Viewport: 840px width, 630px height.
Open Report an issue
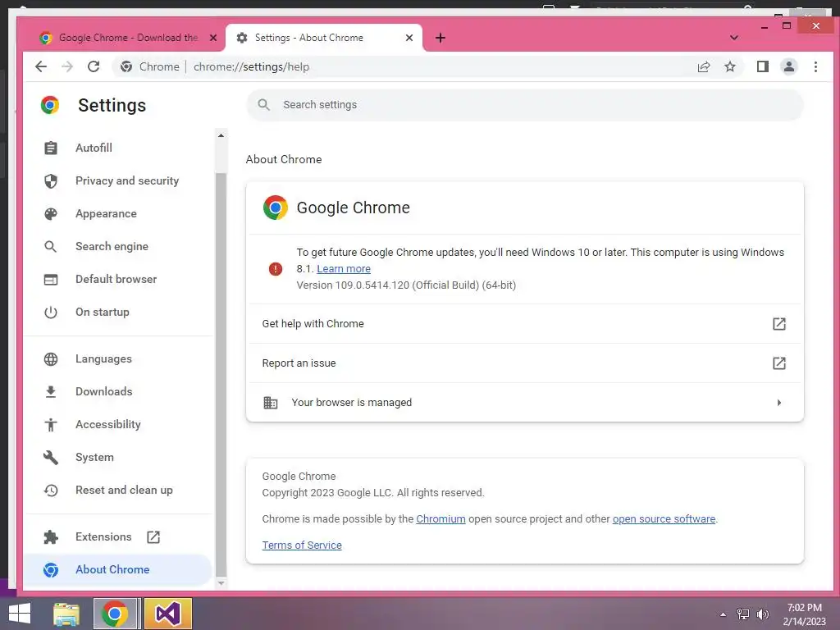pyautogui.click(x=525, y=363)
